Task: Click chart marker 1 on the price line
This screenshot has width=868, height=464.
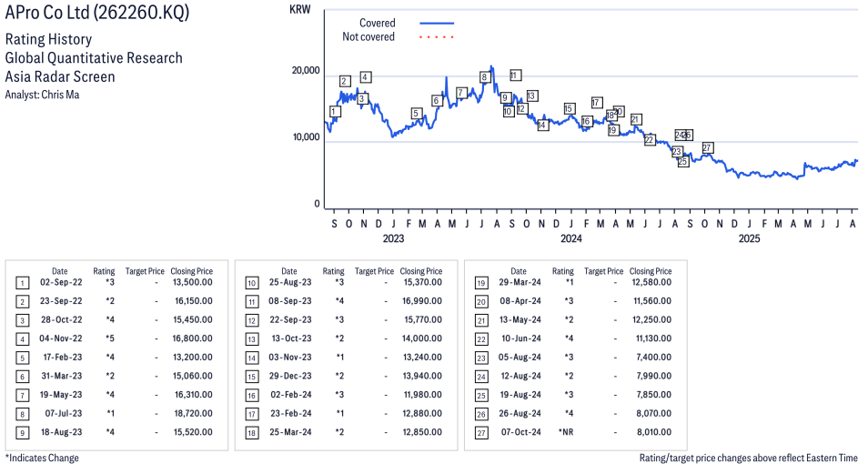Action: [x=334, y=112]
